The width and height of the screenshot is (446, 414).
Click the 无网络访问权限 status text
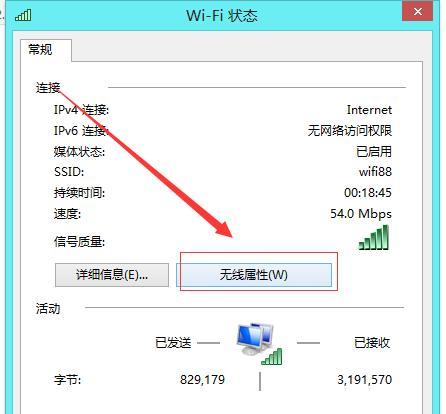coord(350,131)
